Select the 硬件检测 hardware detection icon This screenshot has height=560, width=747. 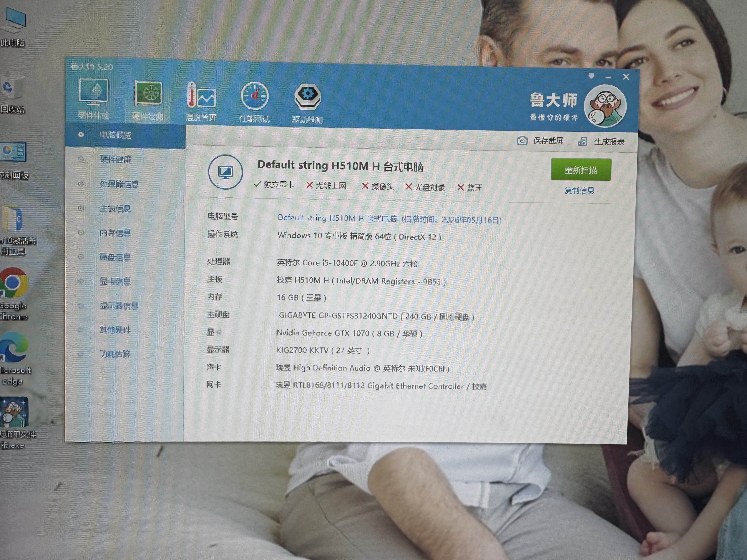[x=148, y=94]
